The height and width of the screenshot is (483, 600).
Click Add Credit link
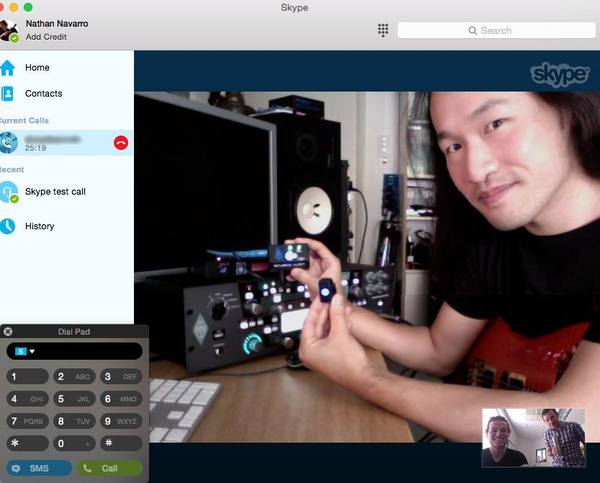(x=46, y=37)
